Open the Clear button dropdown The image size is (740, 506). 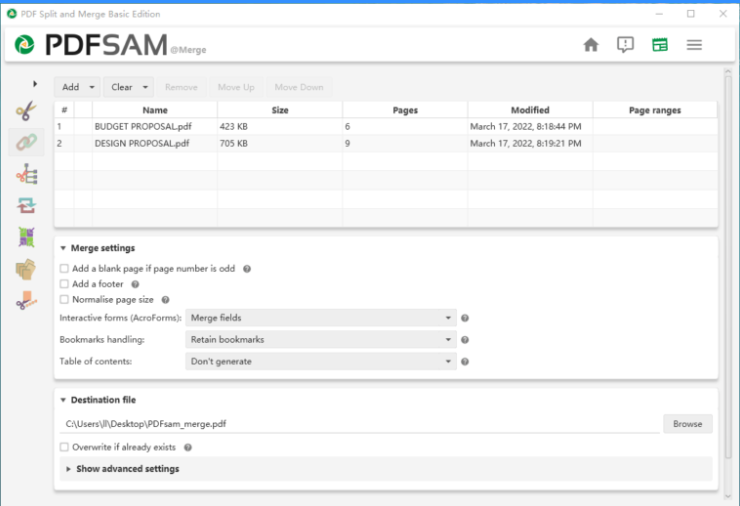145,87
